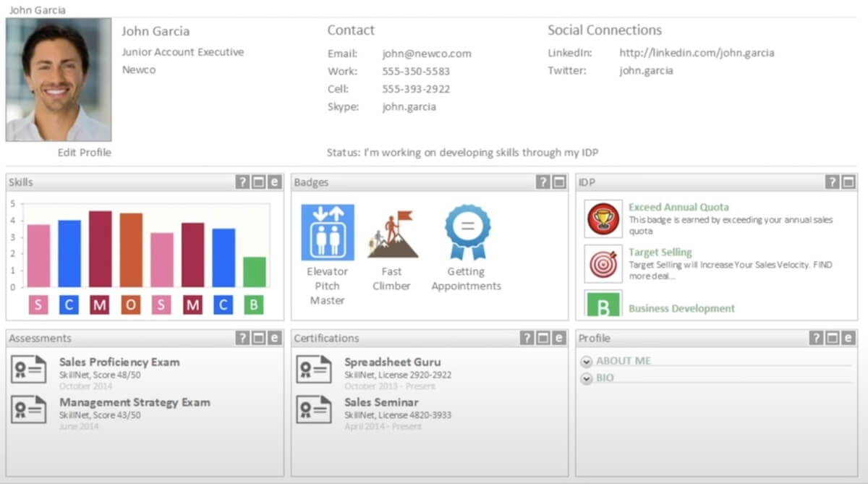Image resolution: width=868 pixels, height=484 pixels.
Task: Maximize the IDP panel
Action: pos(848,182)
